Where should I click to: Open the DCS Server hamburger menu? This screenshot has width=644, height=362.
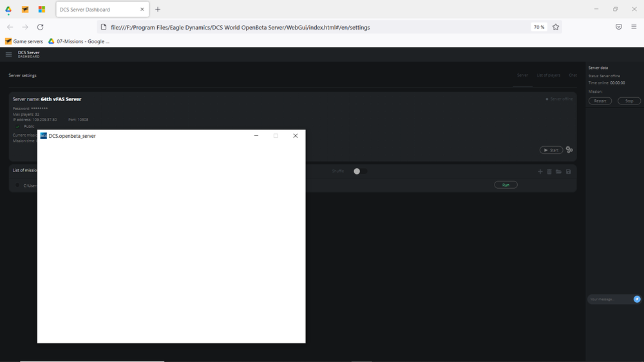8,54
